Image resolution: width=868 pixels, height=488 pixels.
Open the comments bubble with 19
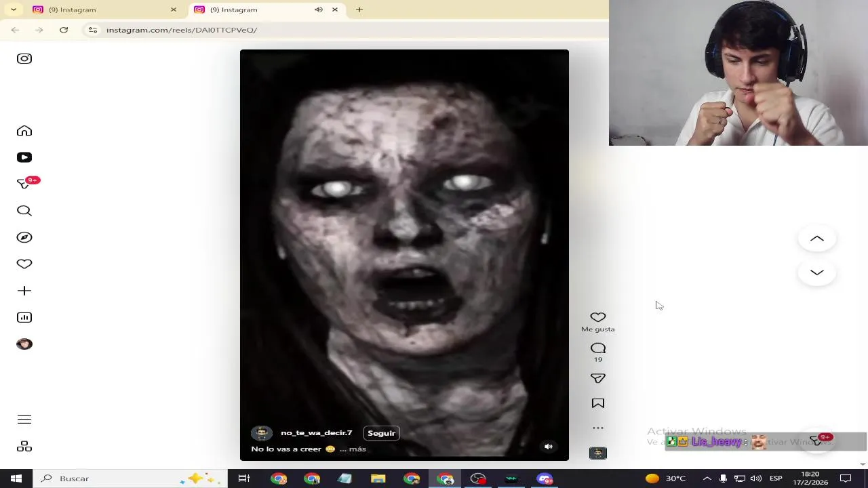[598, 348]
